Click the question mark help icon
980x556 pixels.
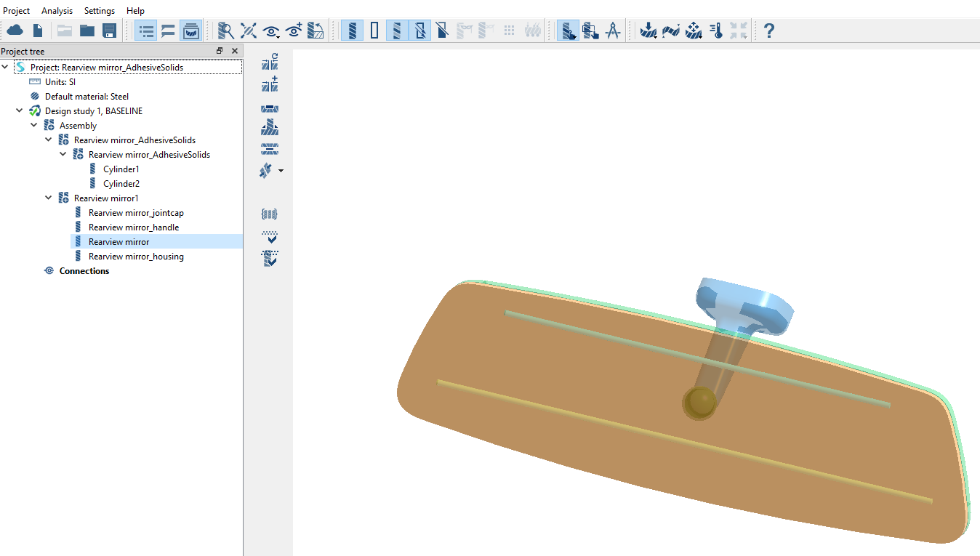768,31
